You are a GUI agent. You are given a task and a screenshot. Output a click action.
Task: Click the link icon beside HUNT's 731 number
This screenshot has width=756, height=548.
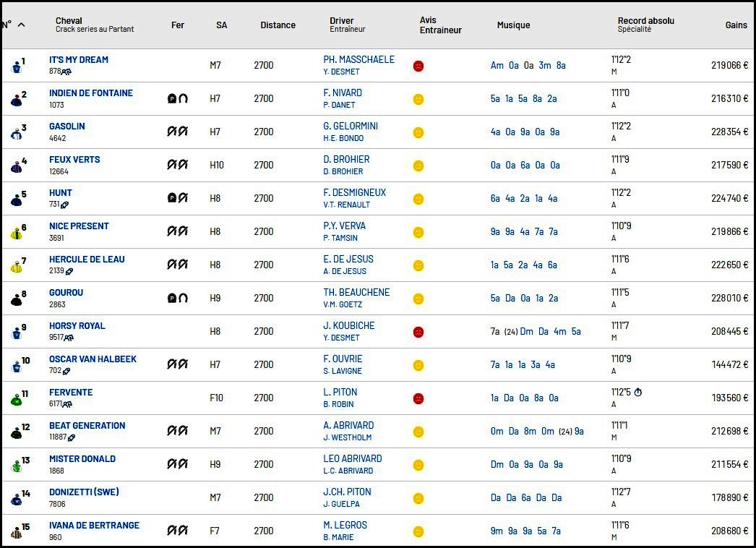tap(64, 205)
